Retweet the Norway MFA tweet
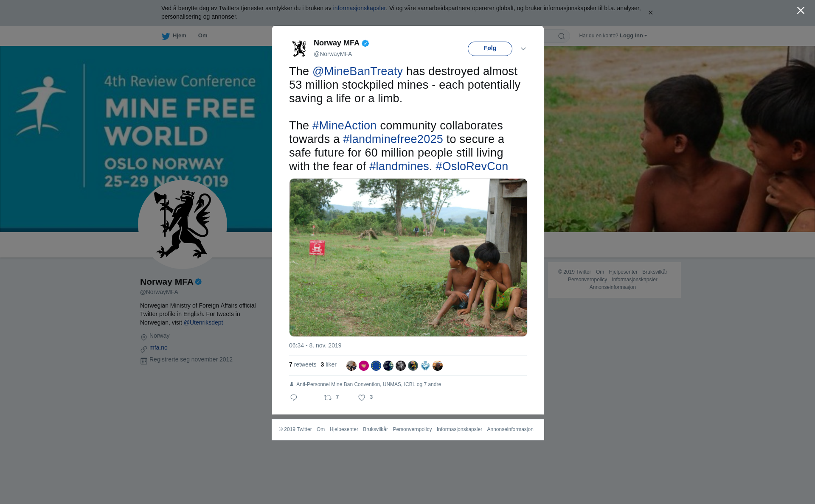Viewport: 815px width, 504px height. (328, 398)
